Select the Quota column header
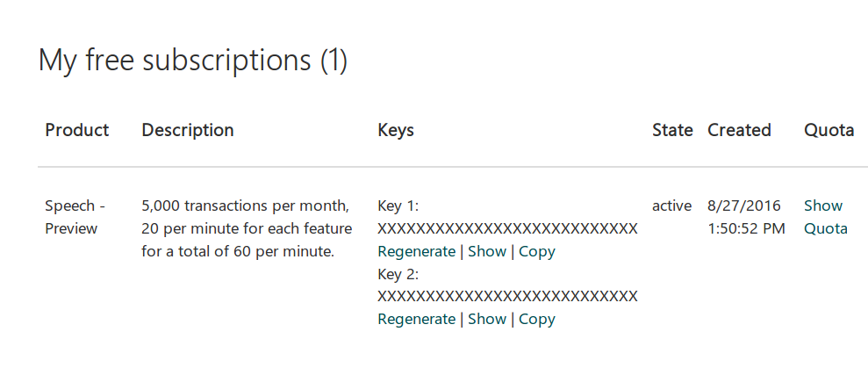The image size is (868, 375). coord(829,130)
